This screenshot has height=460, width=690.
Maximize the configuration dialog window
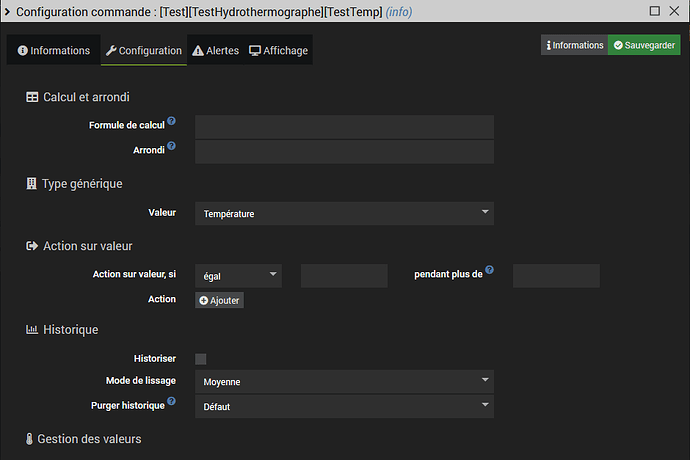click(x=655, y=12)
